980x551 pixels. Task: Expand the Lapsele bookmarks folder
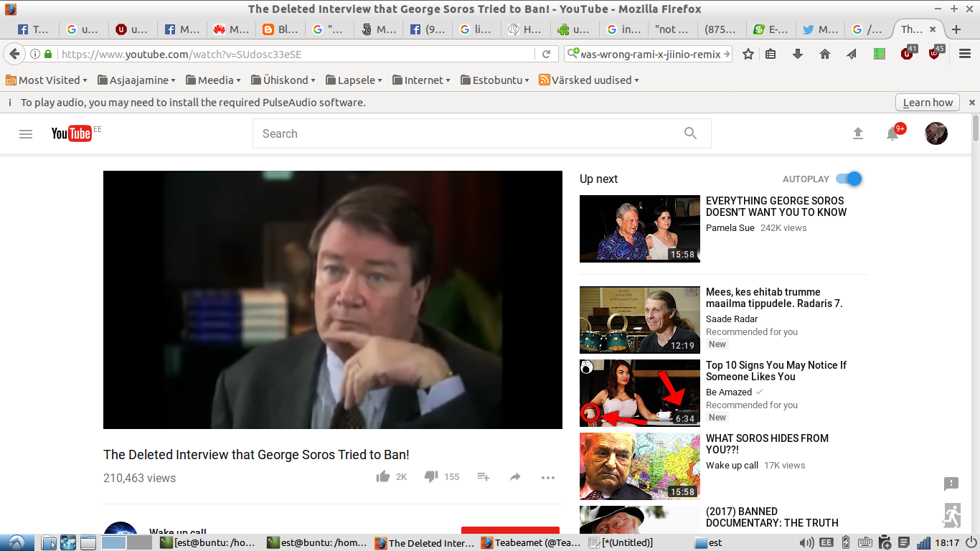(354, 80)
